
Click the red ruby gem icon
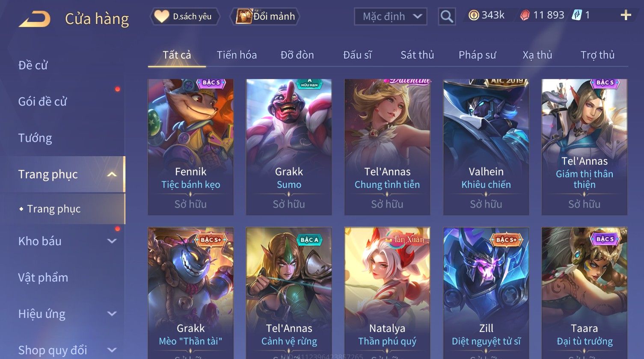(525, 16)
